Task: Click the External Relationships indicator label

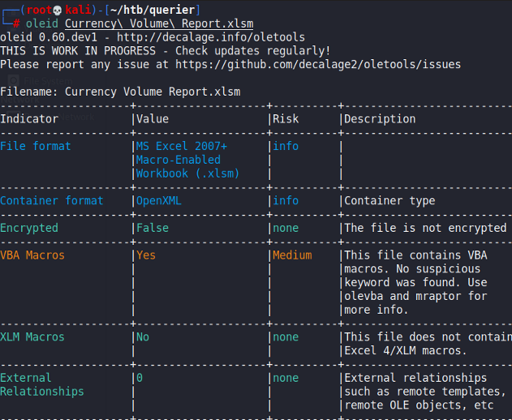Action: click(x=42, y=384)
